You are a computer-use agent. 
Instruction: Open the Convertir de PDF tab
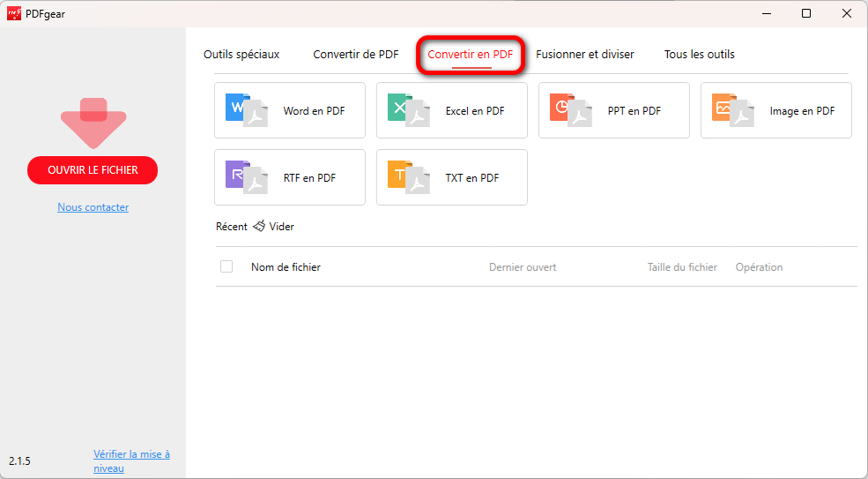coord(356,55)
